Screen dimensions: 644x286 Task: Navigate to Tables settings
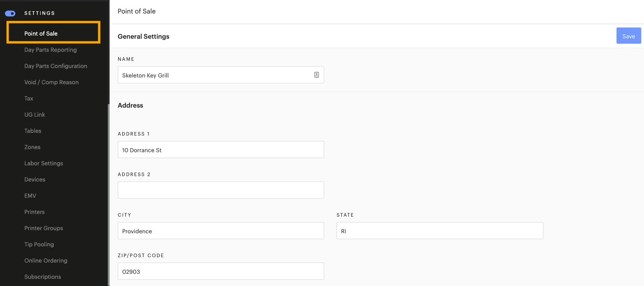coord(33,131)
